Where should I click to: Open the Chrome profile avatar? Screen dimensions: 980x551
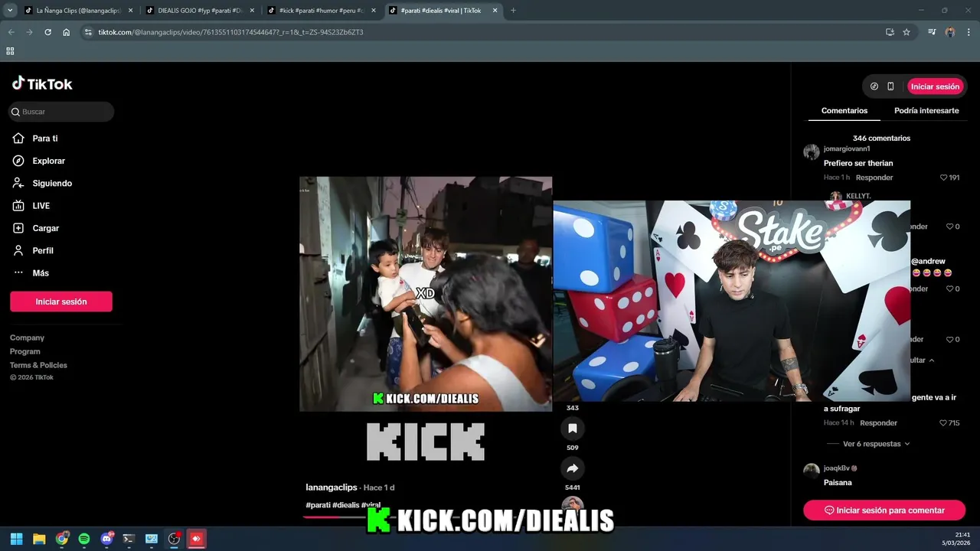[950, 32]
